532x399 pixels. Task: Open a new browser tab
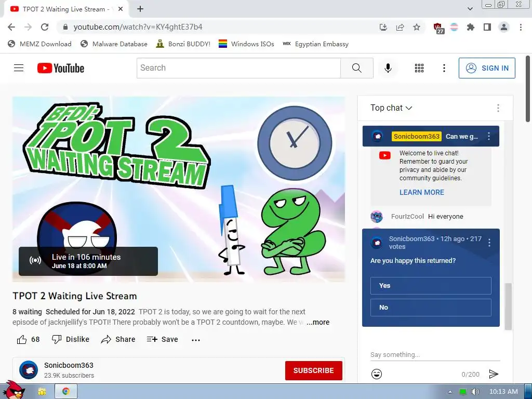click(x=140, y=9)
